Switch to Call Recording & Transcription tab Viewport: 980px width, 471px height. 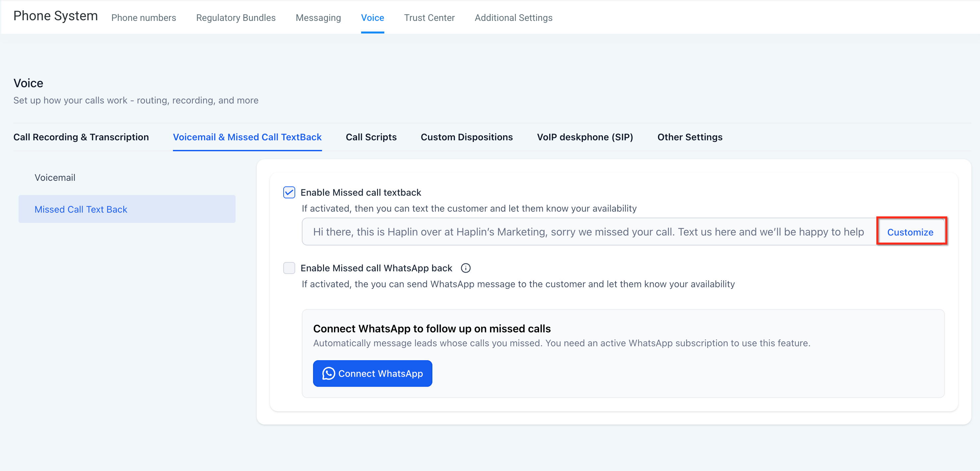tap(81, 137)
